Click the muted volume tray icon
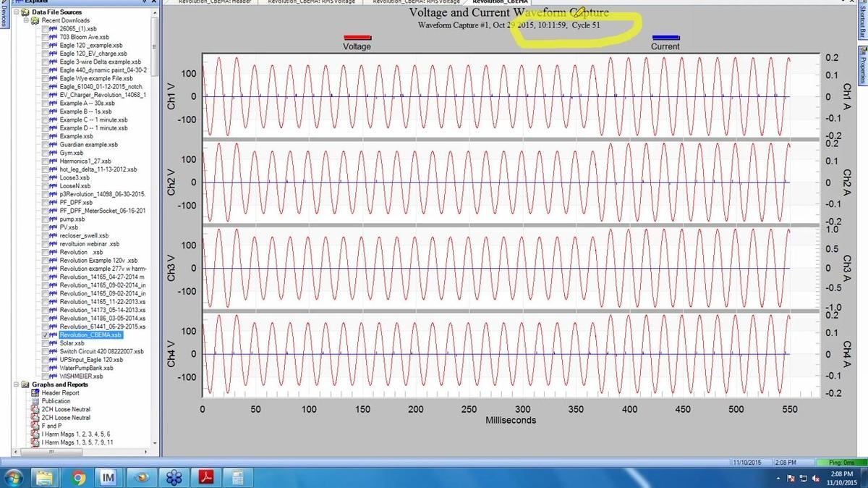This screenshot has width=868, height=488. click(x=815, y=478)
